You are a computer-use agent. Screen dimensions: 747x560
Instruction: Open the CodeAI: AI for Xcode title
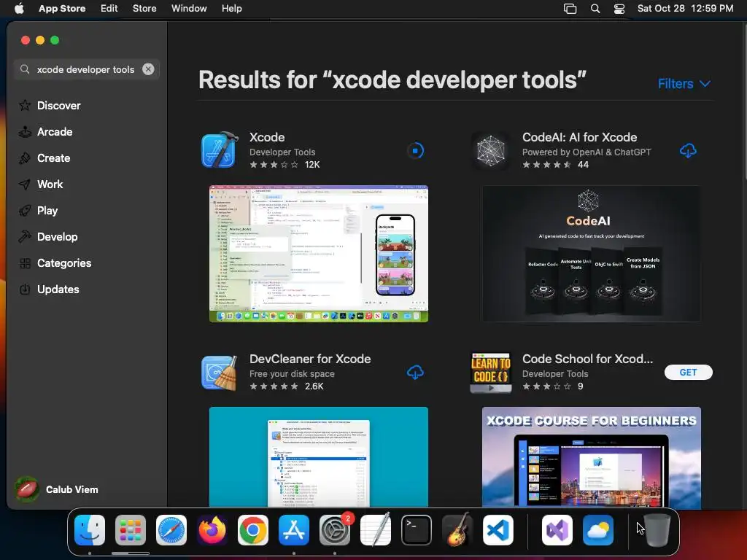[x=579, y=137]
